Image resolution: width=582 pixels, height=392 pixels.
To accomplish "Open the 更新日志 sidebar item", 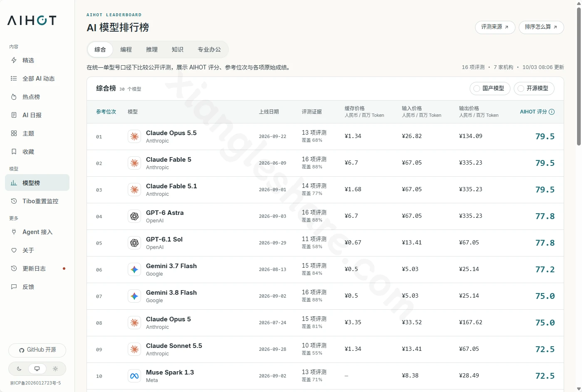I will tap(37, 269).
